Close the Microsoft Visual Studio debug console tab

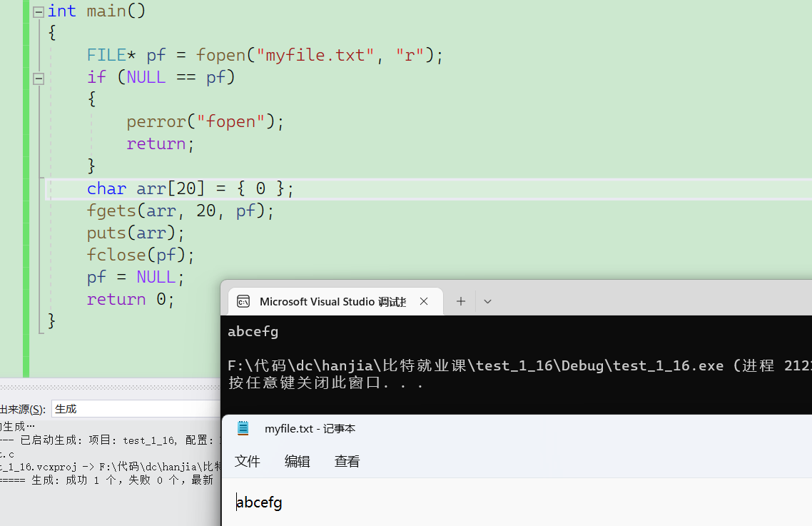(x=424, y=302)
